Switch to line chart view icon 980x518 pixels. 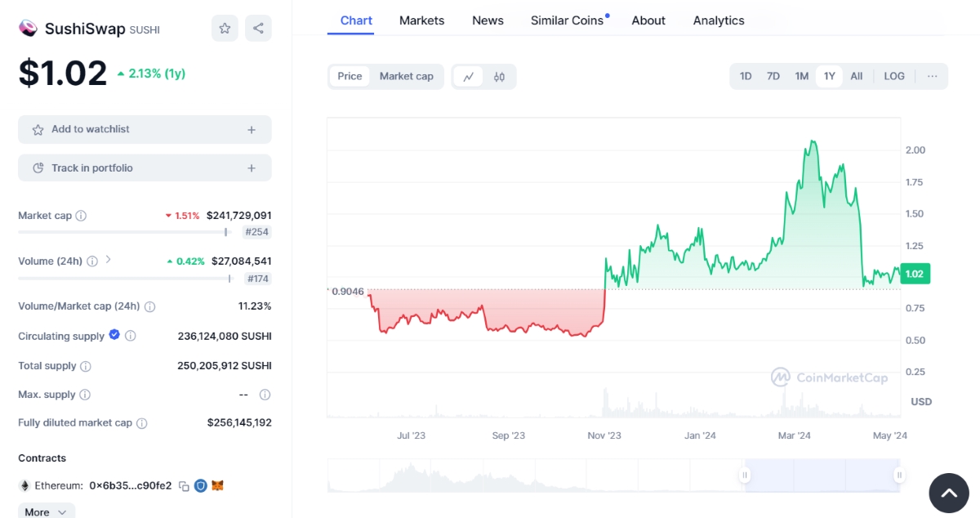click(x=468, y=77)
